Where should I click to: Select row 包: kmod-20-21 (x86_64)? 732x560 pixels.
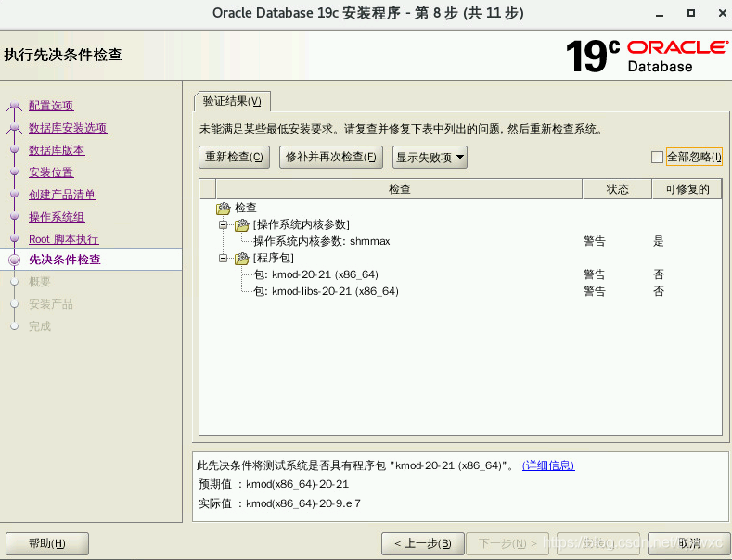[460, 274]
